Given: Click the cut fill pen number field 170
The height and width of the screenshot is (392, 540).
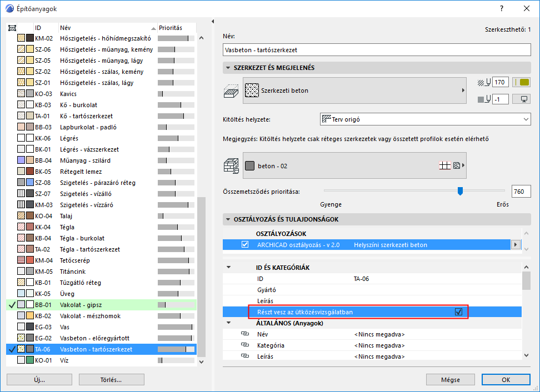Looking at the screenshot, I should pos(501,82).
